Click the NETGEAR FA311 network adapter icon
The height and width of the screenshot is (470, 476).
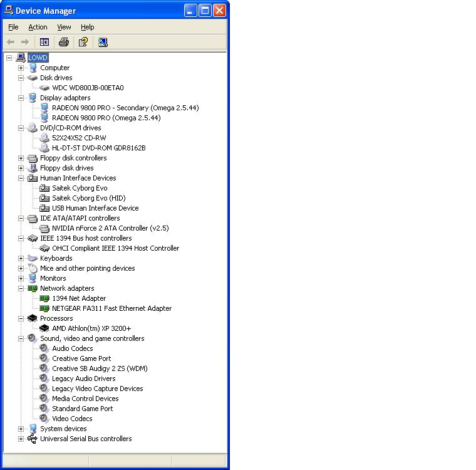[44, 308]
